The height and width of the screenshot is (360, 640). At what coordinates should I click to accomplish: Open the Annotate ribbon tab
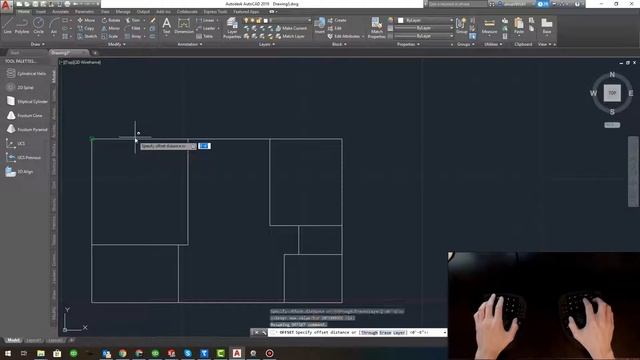coord(60,12)
